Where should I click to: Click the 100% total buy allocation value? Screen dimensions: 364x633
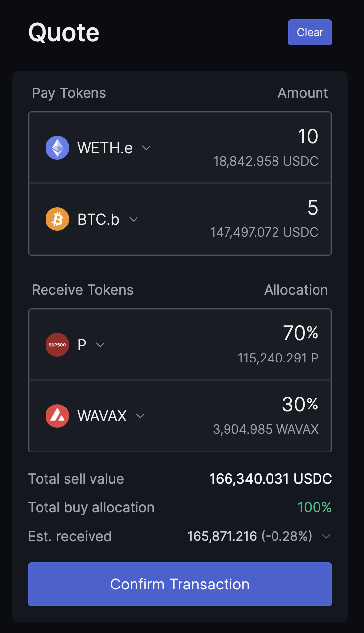tap(315, 507)
